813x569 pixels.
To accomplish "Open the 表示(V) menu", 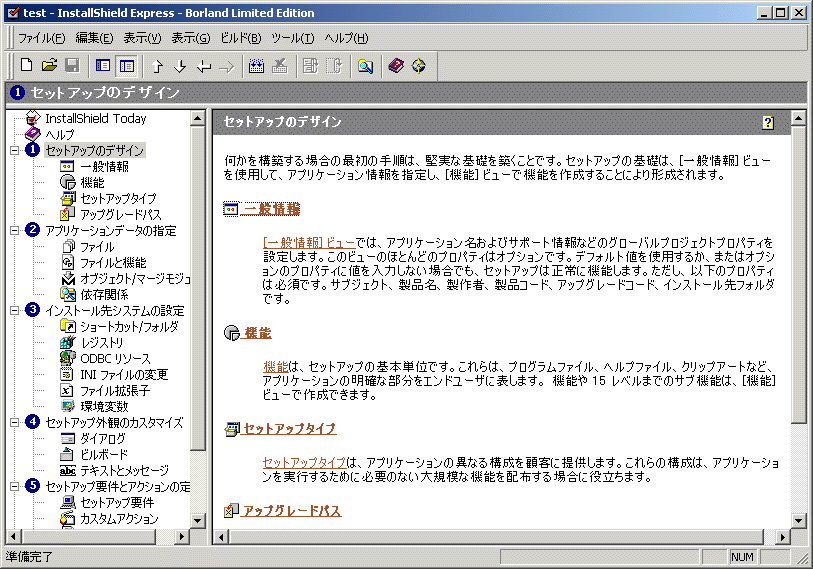I will point(142,38).
